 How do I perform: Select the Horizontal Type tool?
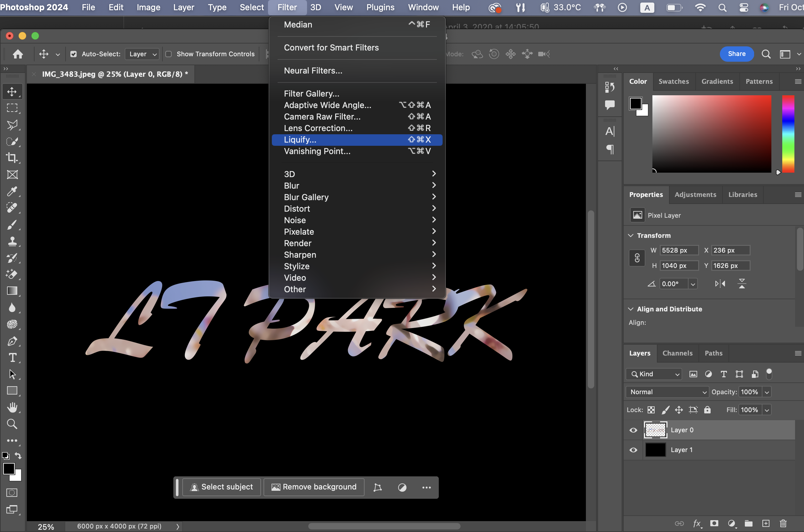click(12, 358)
